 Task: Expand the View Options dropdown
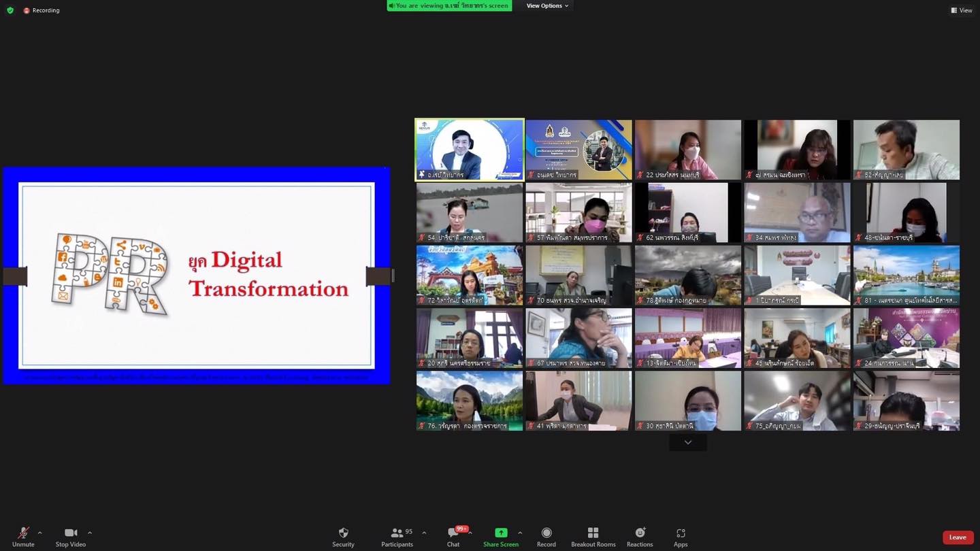pyautogui.click(x=547, y=6)
